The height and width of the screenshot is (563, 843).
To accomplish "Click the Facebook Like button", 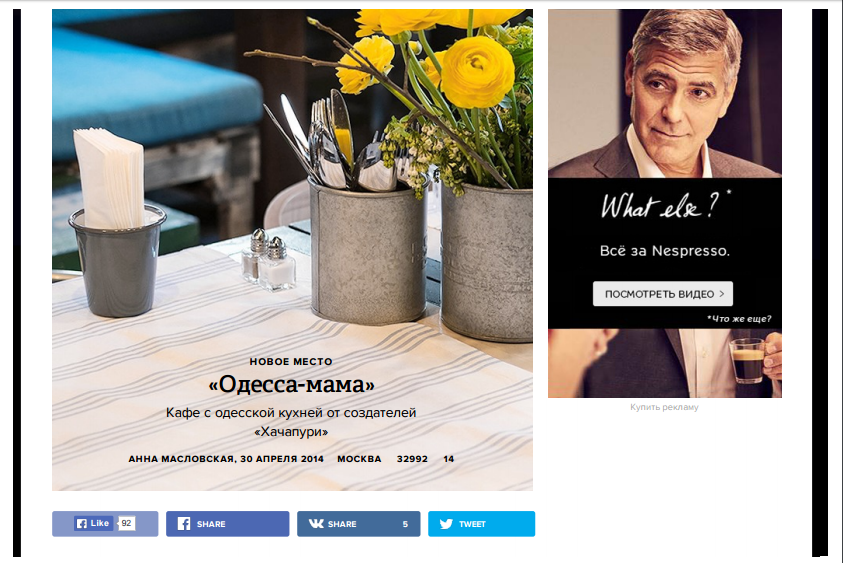I will [94, 523].
